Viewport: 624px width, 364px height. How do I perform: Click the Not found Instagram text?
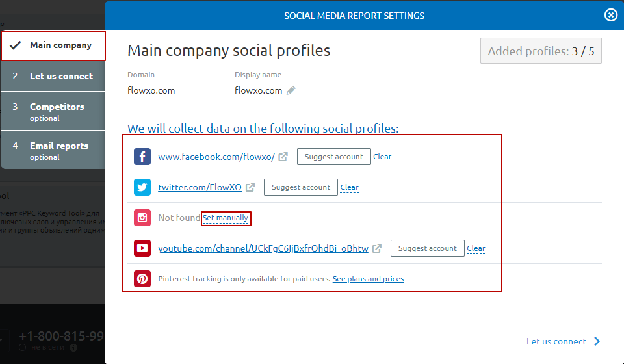(179, 218)
